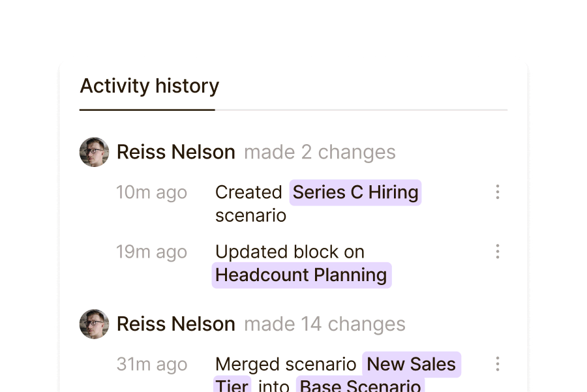The image size is (587, 392).
Task: Click second Reiss Nelson name heading
Action: pos(175,324)
